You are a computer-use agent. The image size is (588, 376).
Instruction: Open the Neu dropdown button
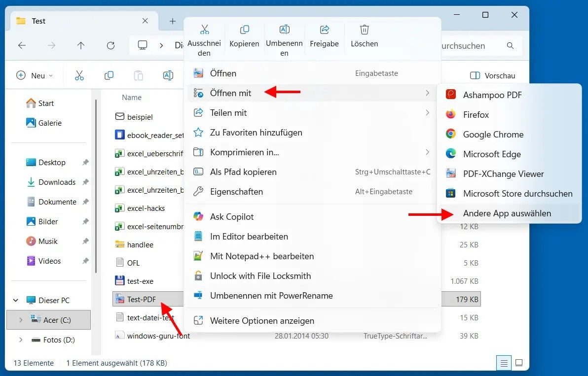coord(35,75)
